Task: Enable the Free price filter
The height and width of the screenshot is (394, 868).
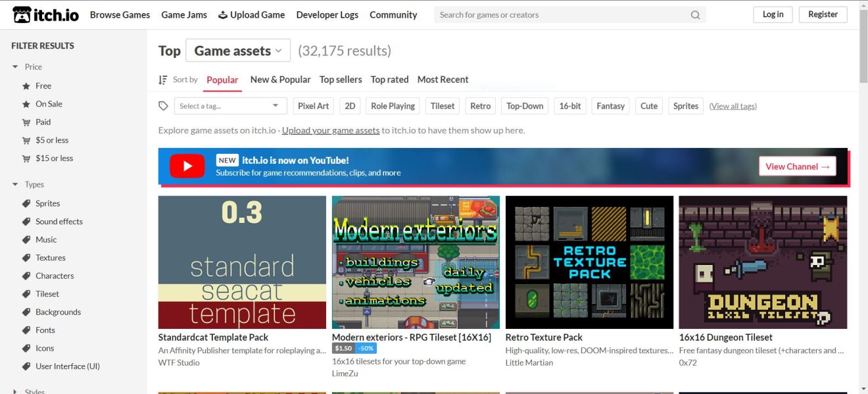Action: click(x=43, y=86)
